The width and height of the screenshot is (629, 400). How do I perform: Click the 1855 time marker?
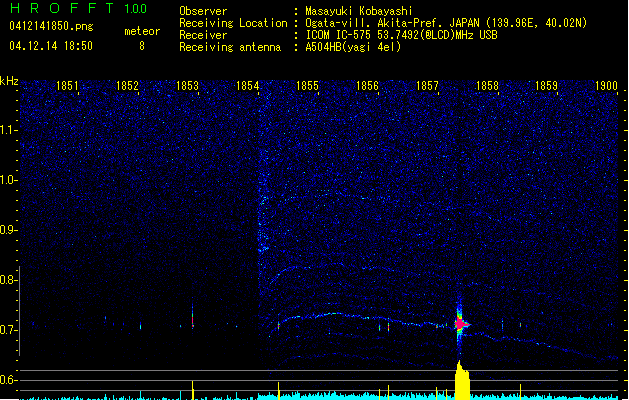[307, 86]
